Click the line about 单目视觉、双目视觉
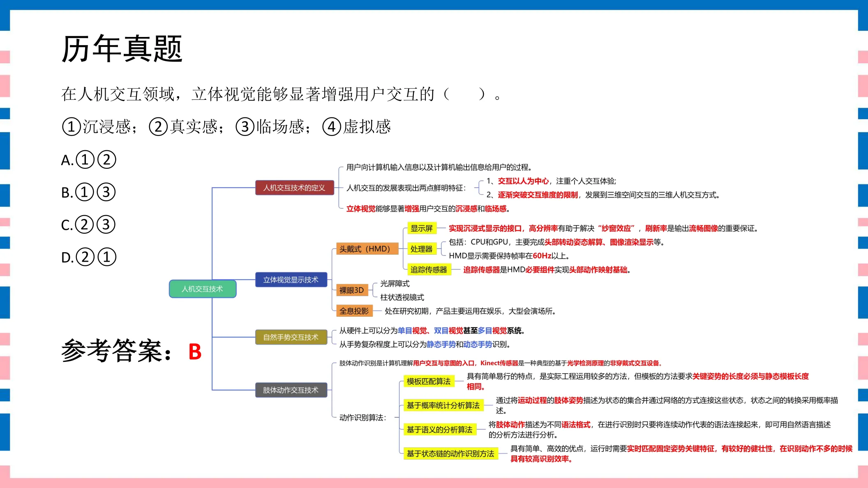The width and height of the screenshot is (868, 488). [432, 331]
